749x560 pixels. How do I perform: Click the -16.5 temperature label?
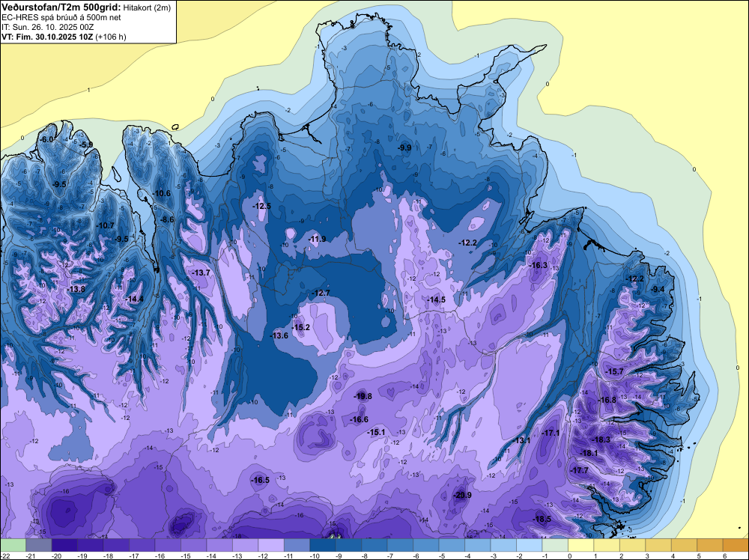(x=261, y=481)
